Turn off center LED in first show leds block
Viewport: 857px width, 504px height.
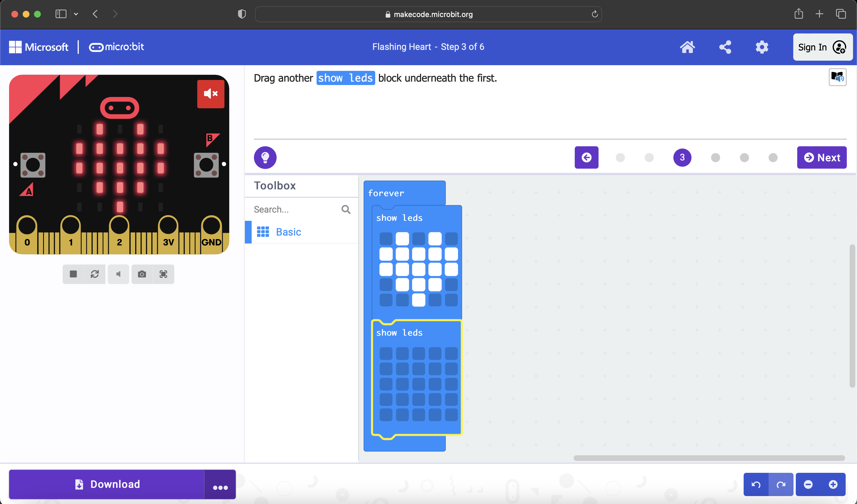click(418, 269)
